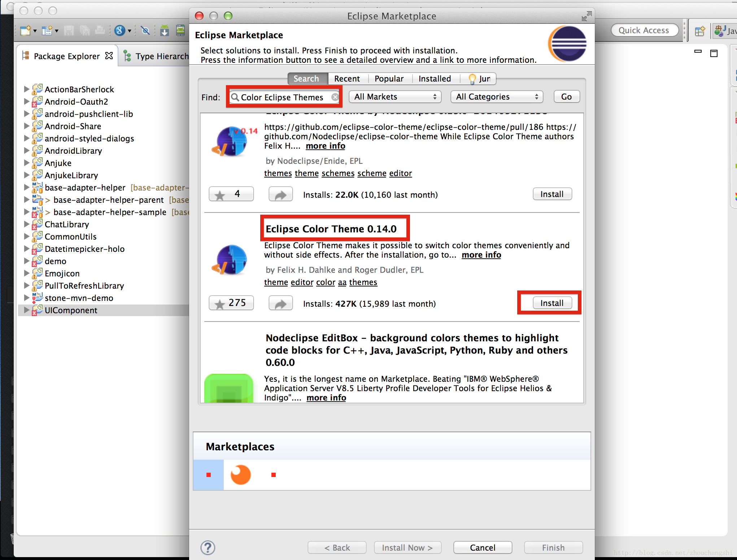The width and height of the screenshot is (737, 560).
Task: Click the dialog expand arrows icon in title bar
Action: pos(586,16)
